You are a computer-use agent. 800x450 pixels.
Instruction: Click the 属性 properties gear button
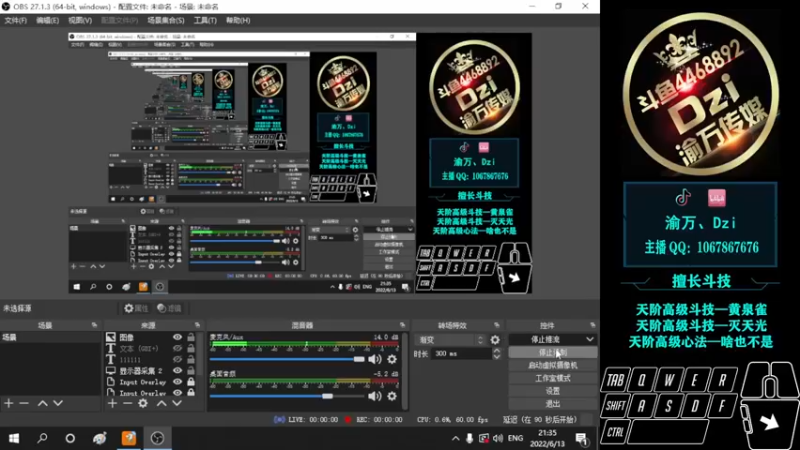136,308
